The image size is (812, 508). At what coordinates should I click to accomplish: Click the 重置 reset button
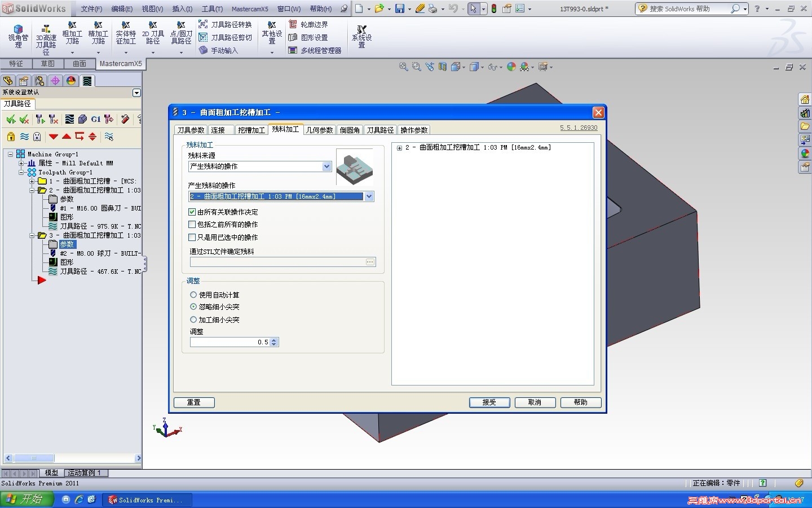[194, 402]
